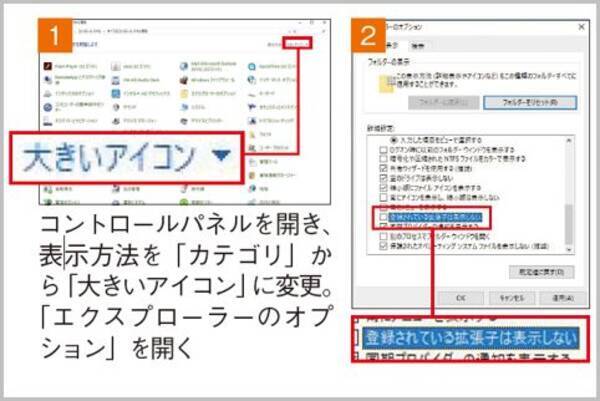Open Flash Player (32-bit) in Control Panel

tap(70, 66)
